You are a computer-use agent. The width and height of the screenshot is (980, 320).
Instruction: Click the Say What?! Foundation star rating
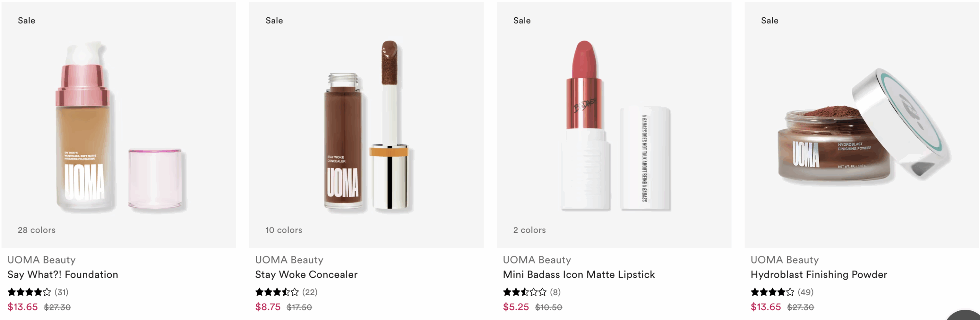29,292
